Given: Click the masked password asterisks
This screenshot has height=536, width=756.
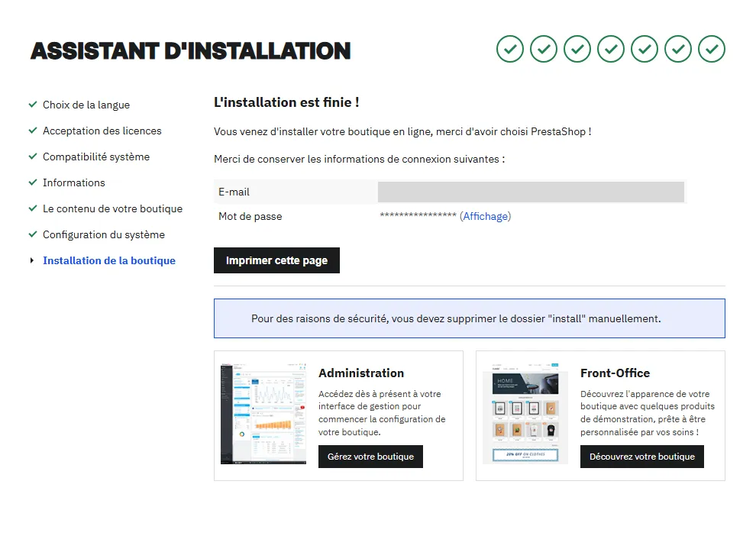Looking at the screenshot, I should pos(418,215).
